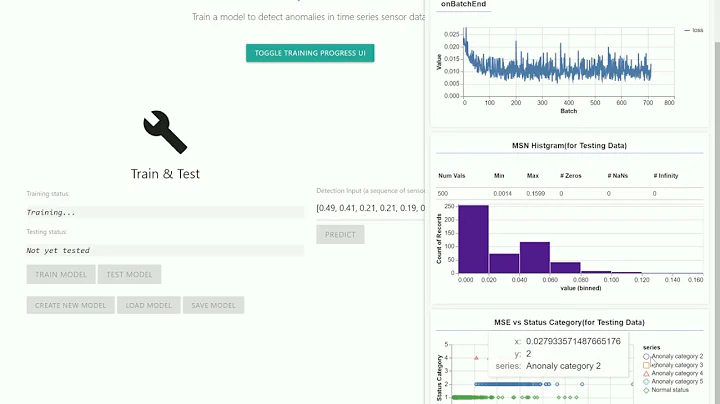This screenshot has height=404, width=720.
Task: Select the Training status field showing Training...
Action: [165, 213]
